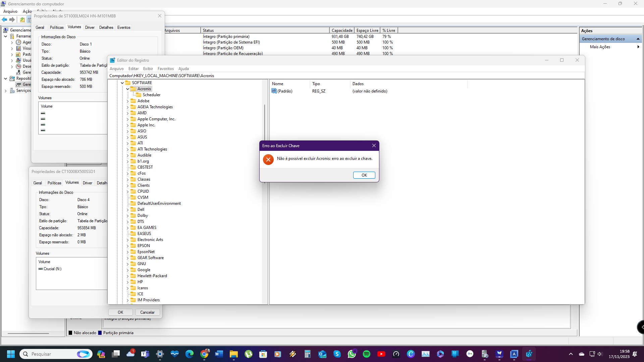644x362 pixels.
Task: Switch to Geral tab in ST1000LM024 properties
Action: click(40, 27)
